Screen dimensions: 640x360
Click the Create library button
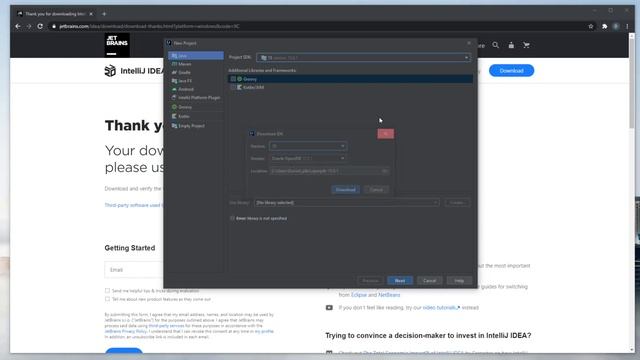pyautogui.click(x=457, y=202)
